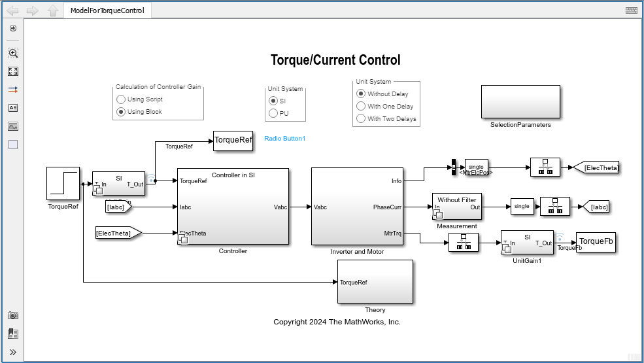This screenshot has height=363, width=644.
Task: Select the With One Delay option
Action: [361, 106]
